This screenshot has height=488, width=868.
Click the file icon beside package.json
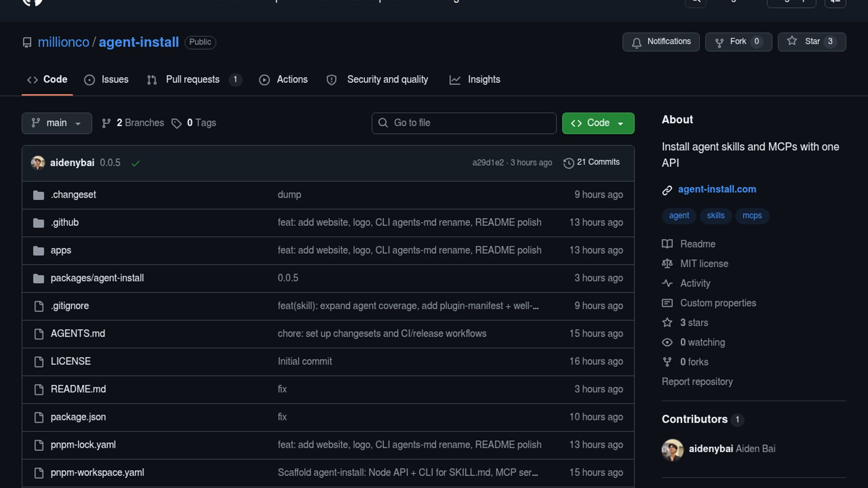coord(39,418)
